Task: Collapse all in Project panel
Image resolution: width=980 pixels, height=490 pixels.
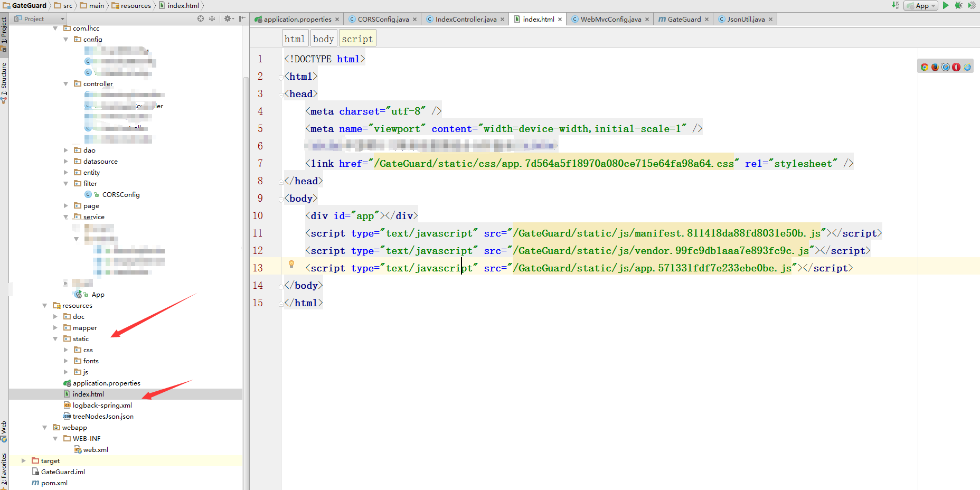Action: click(212, 18)
